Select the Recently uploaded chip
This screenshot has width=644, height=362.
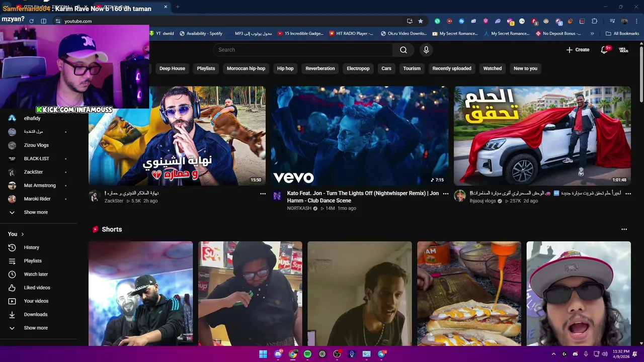(x=452, y=68)
